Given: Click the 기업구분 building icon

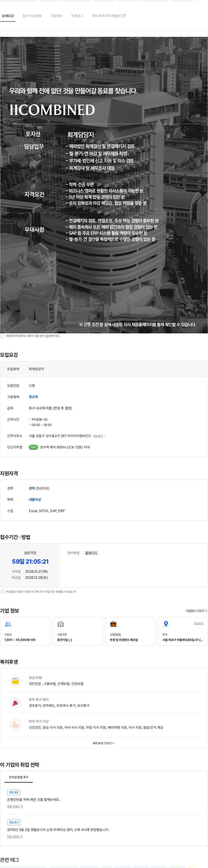Looking at the screenshot, I should [61, 624].
